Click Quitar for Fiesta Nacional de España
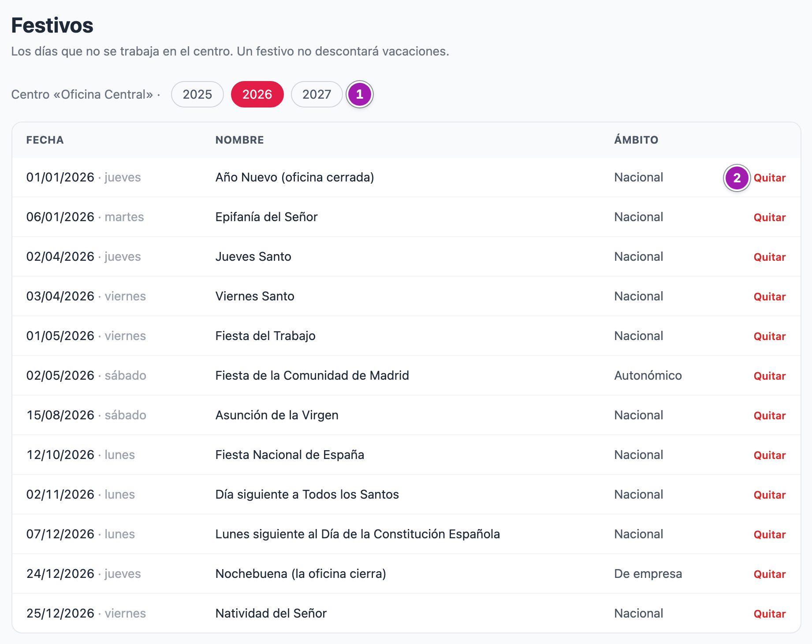The image size is (812, 644). coord(769,455)
